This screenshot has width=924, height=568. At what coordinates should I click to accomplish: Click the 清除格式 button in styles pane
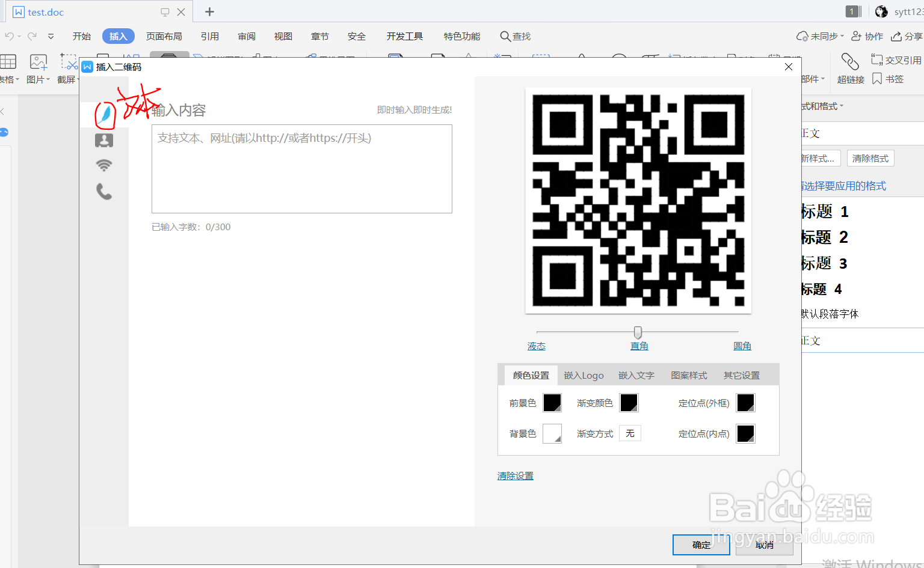point(870,158)
